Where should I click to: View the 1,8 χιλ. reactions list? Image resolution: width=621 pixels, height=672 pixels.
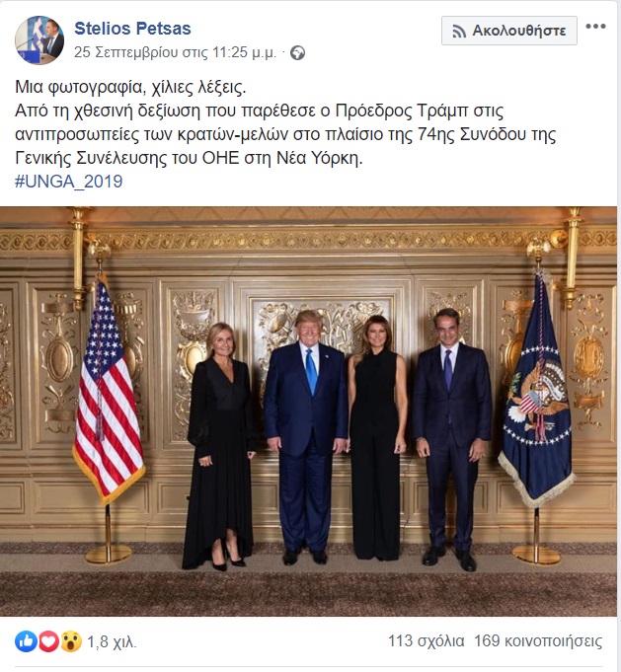point(112,641)
